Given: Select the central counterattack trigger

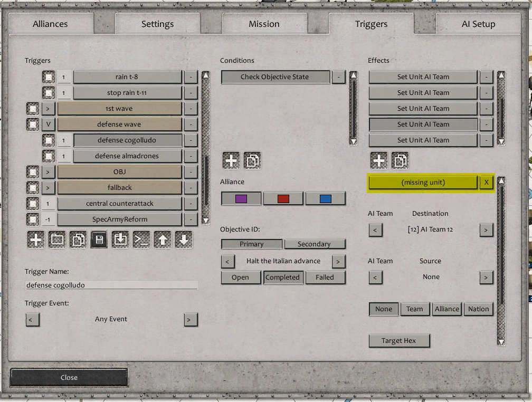Looking at the screenshot, I should 119,204.
